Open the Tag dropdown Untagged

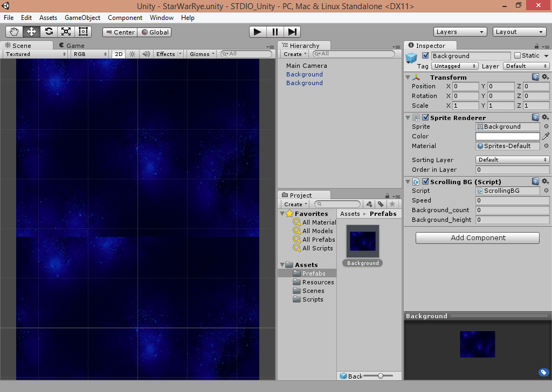click(454, 66)
